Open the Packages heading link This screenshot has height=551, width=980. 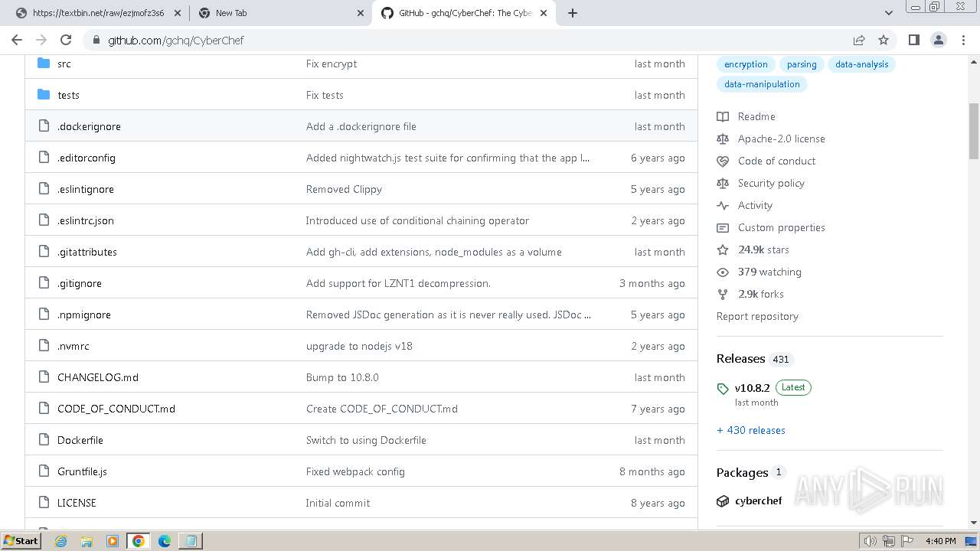pos(742,472)
